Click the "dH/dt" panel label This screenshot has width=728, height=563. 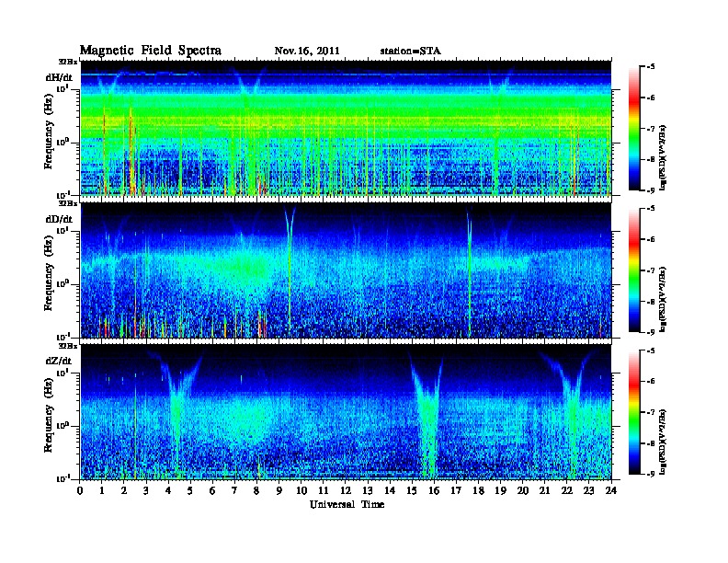(x=59, y=77)
